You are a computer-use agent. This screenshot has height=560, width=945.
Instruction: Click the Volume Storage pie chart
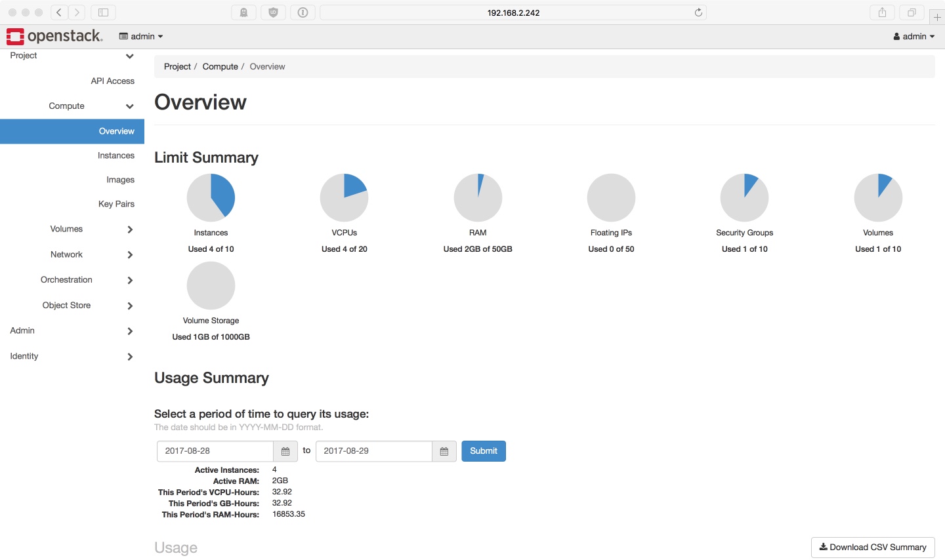[x=211, y=285]
